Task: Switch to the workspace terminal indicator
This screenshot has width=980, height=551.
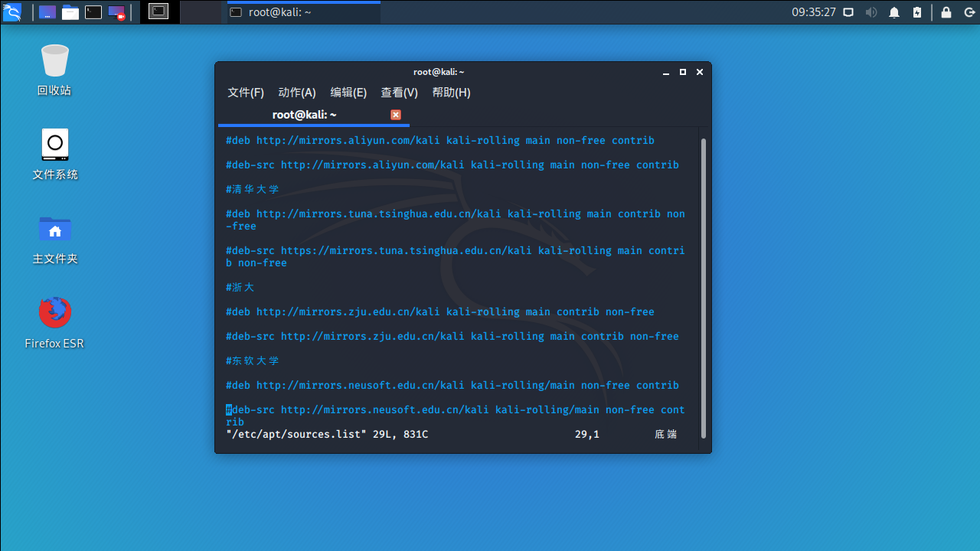Action: tap(158, 11)
